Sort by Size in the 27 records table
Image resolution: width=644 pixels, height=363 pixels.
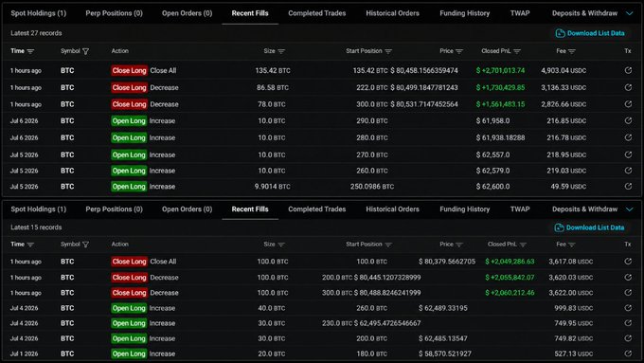(281, 51)
